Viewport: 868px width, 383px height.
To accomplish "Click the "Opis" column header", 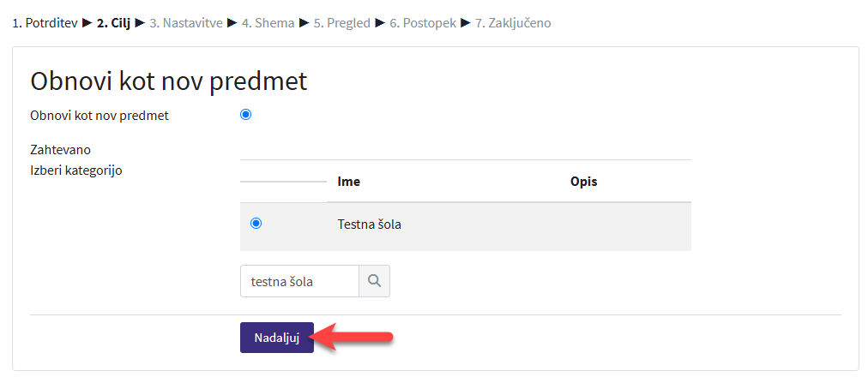I will [583, 182].
